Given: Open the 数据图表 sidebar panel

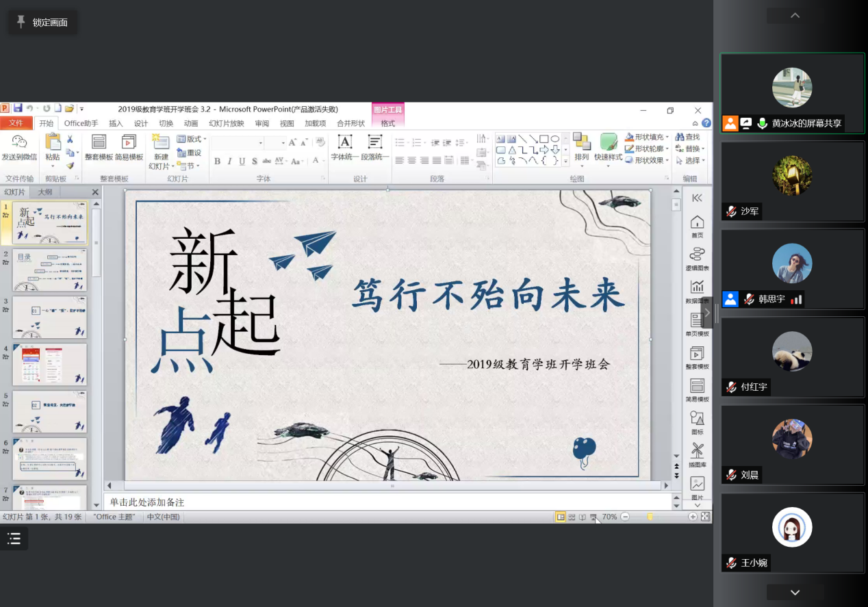Looking at the screenshot, I should click(697, 288).
